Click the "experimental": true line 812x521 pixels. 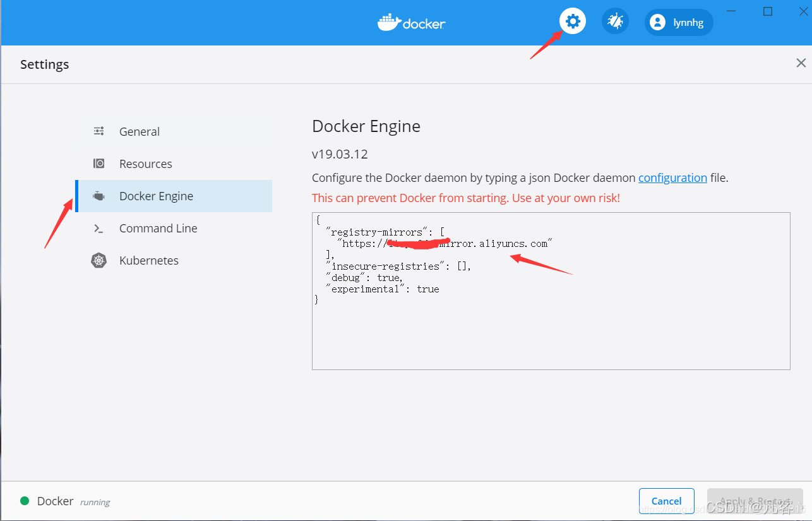point(382,289)
